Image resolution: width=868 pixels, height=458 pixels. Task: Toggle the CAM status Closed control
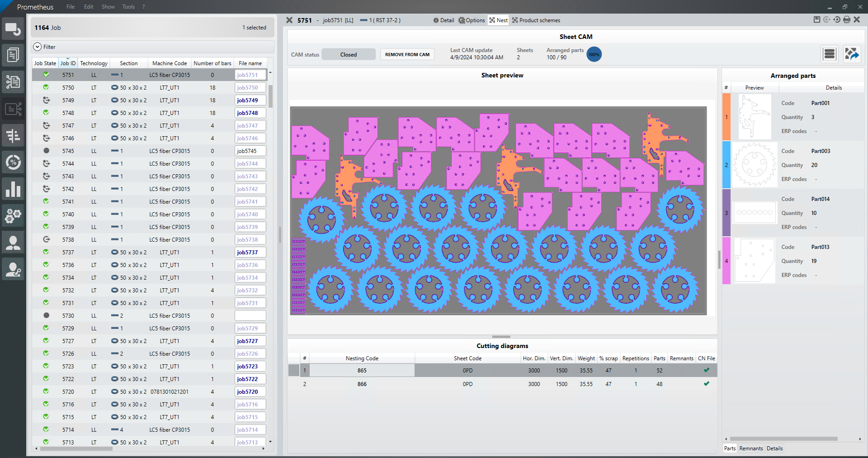[348, 54]
